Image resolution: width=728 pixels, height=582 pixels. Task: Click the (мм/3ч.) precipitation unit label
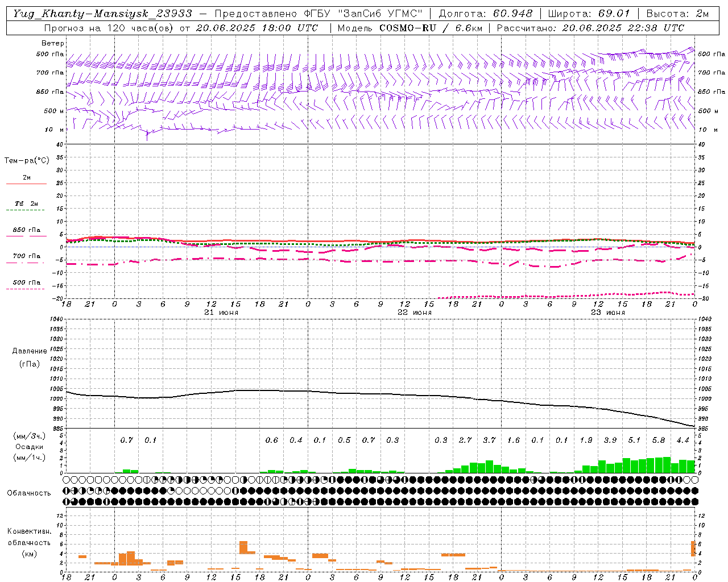point(29,436)
